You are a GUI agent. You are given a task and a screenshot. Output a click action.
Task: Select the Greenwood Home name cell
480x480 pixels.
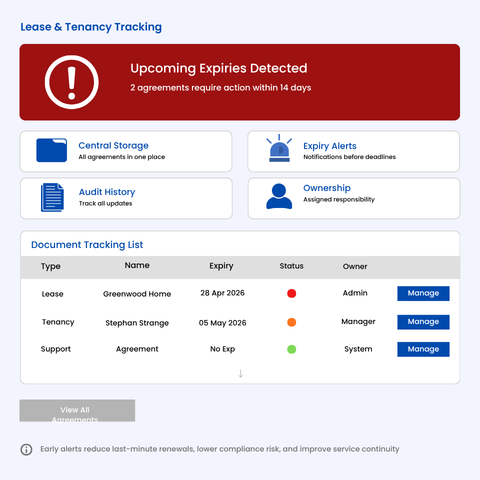[x=137, y=294]
